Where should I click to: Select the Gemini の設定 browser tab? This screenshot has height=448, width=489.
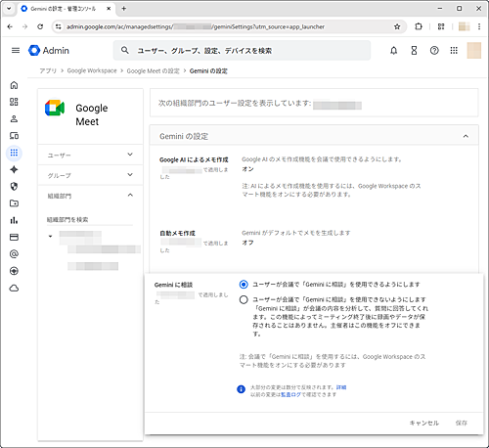(66, 9)
